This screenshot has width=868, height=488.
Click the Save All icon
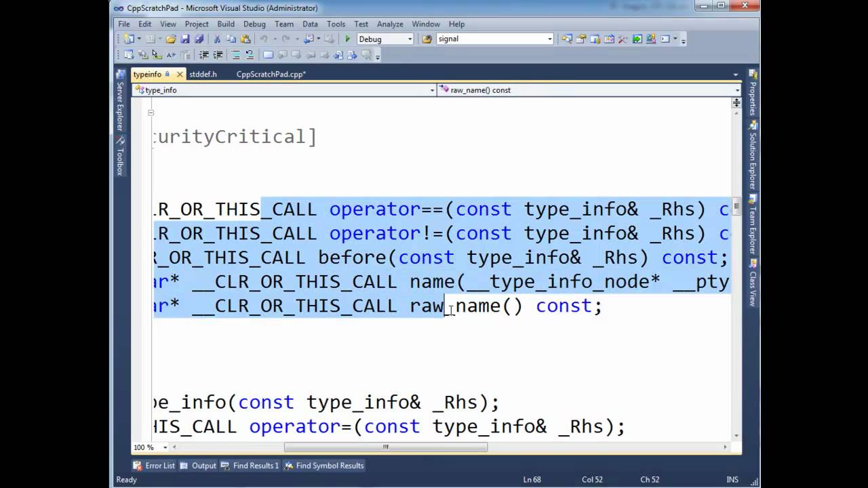pos(199,39)
